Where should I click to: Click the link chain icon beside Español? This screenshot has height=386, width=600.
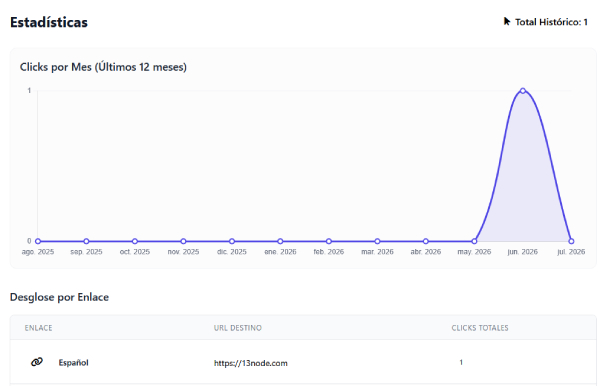click(37, 362)
